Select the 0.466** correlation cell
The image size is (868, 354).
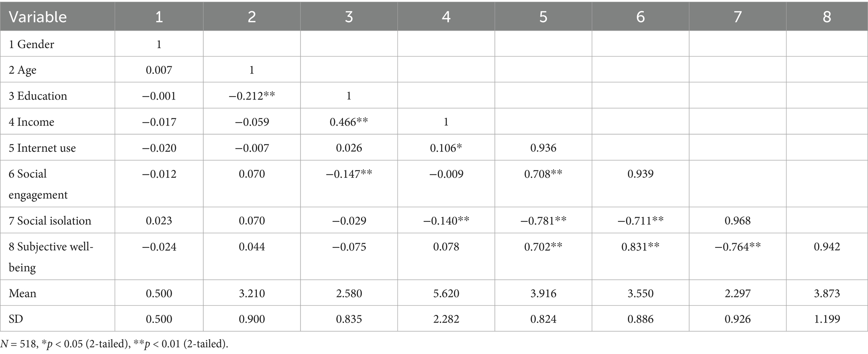pyautogui.click(x=349, y=122)
